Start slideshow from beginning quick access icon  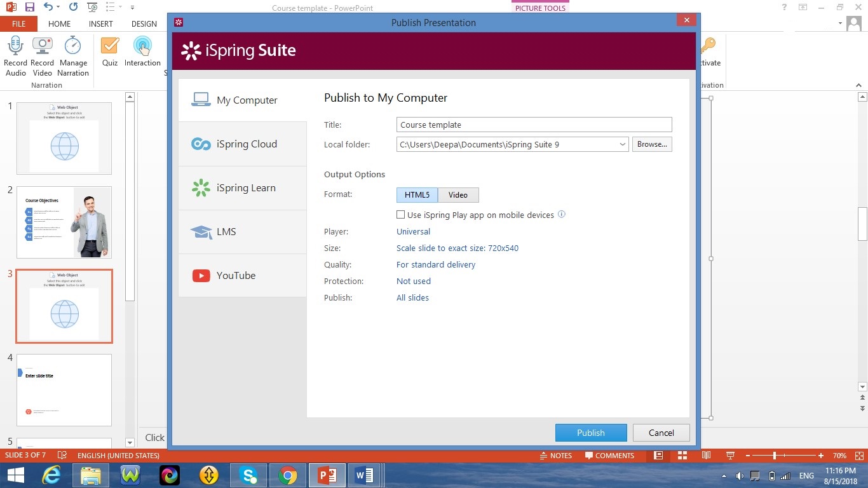[x=92, y=8]
